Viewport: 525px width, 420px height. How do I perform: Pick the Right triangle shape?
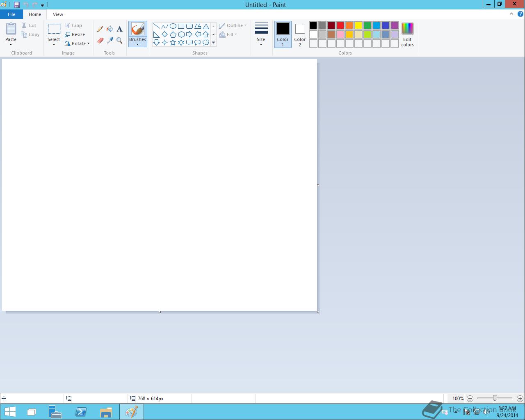click(156, 34)
